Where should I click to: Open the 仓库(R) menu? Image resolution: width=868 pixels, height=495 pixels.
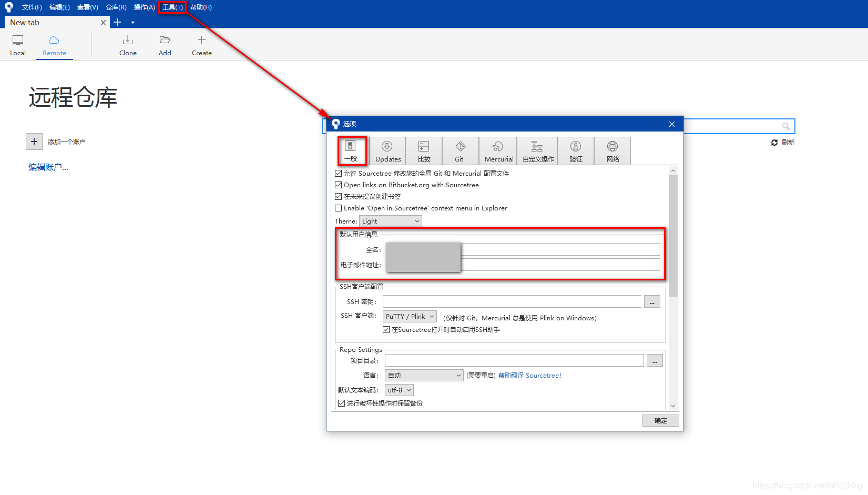click(116, 7)
